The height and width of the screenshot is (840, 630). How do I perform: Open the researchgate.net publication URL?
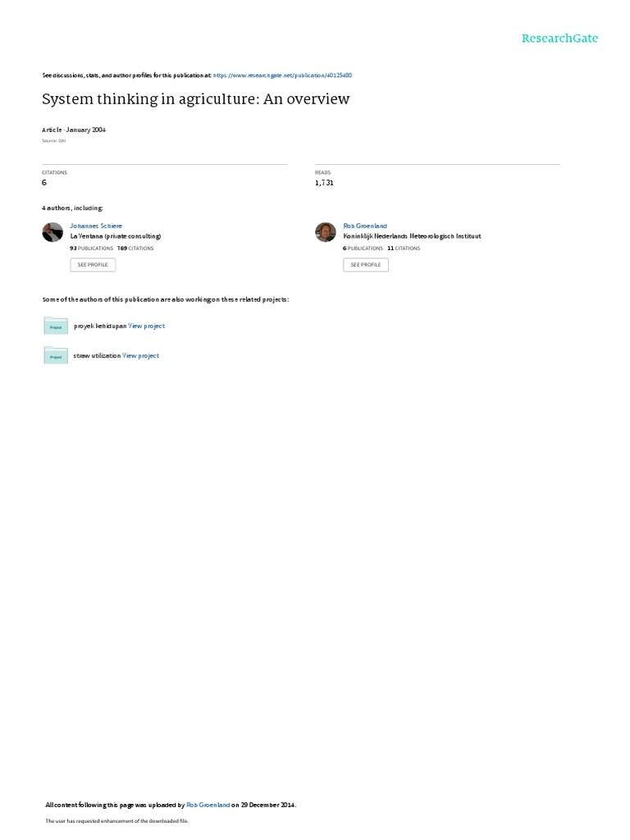coord(282,75)
